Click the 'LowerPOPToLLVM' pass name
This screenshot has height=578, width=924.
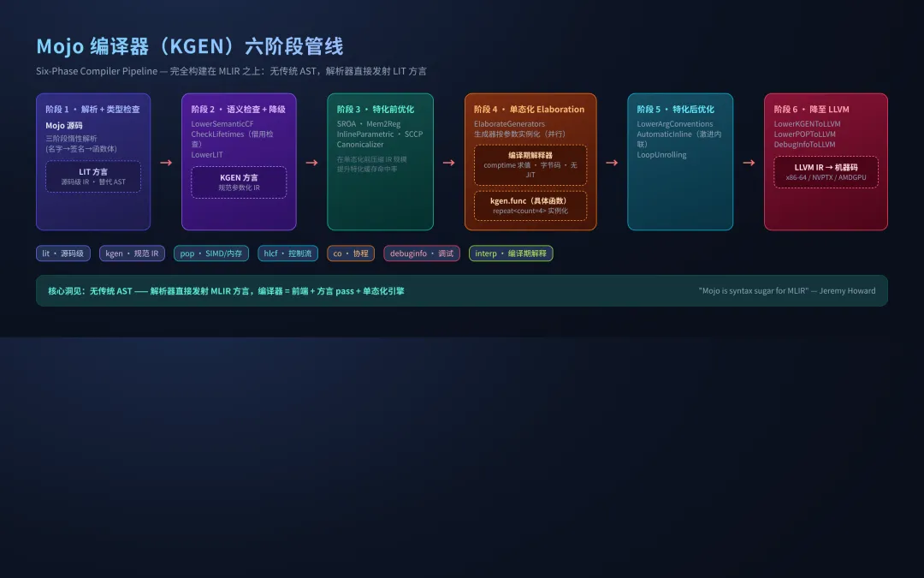(804, 134)
